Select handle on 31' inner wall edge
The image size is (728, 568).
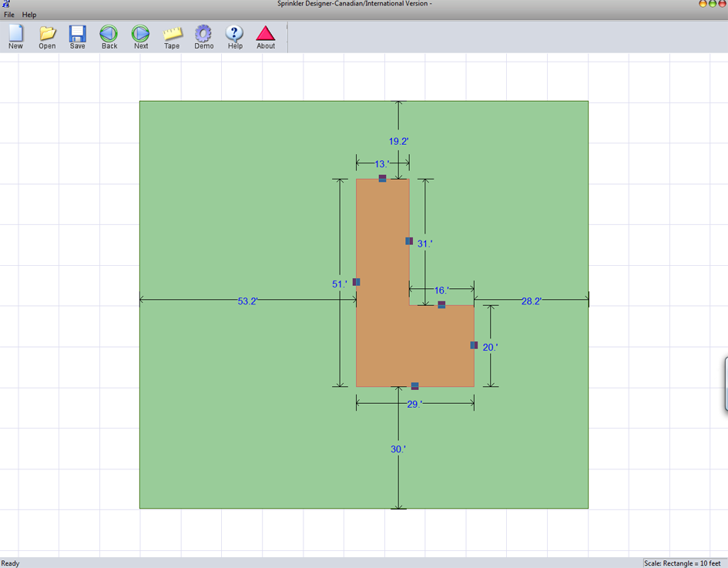[x=409, y=241]
